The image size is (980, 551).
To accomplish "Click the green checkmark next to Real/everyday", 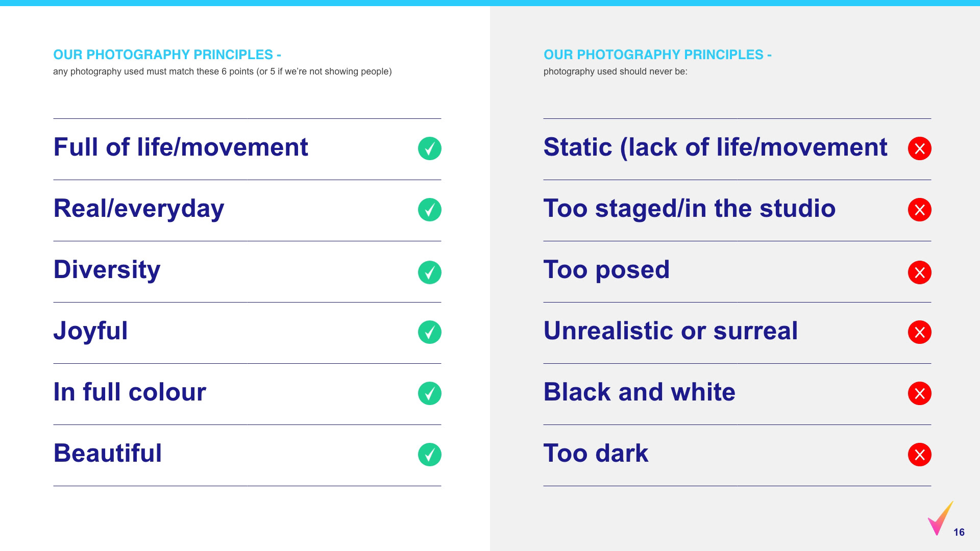I will click(429, 210).
